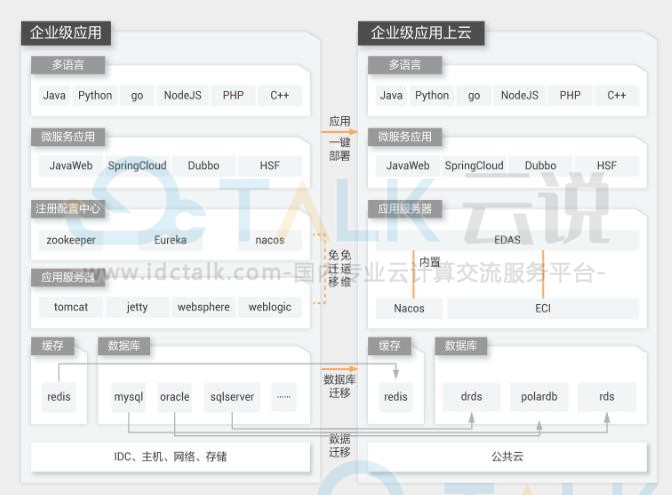The height and width of the screenshot is (495, 672).
Task: Click the 内置 label under EDAS
Action: click(x=430, y=262)
